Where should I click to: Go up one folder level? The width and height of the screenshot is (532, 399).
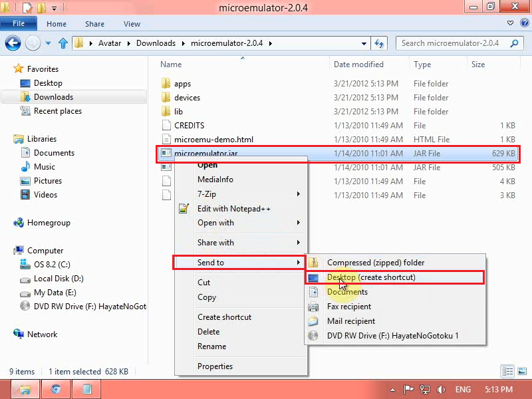pyautogui.click(x=63, y=43)
